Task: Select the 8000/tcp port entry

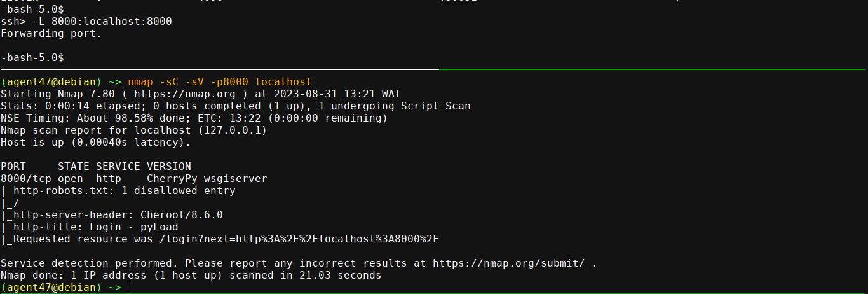Action: coord(22,179)
